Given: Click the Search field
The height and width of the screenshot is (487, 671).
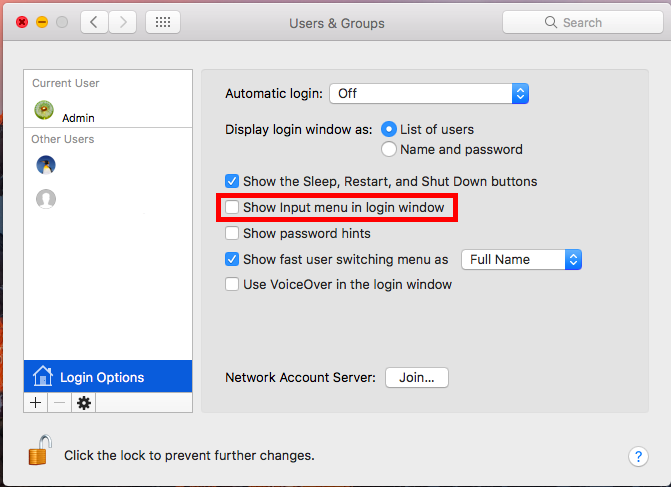Looking at the screenshot, I should click(580, 22).
